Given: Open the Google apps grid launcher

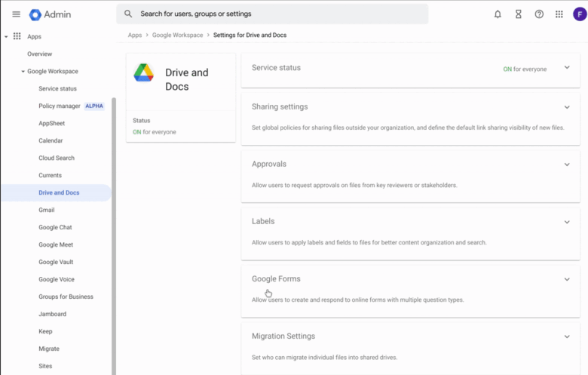Looking at the screenshot, I should (559, 14).
